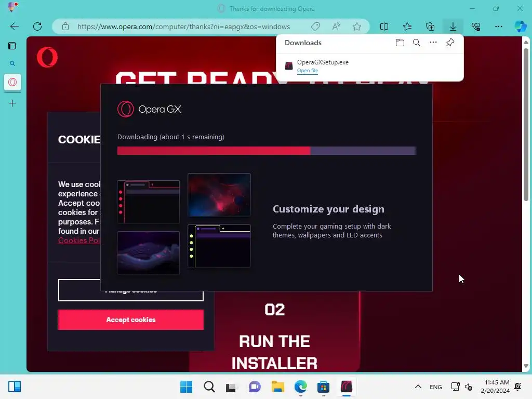Open File Explorer from taskbar
The height and width of the screenshot is (399, 532).
pyautogui.click(x=277, y=387)
